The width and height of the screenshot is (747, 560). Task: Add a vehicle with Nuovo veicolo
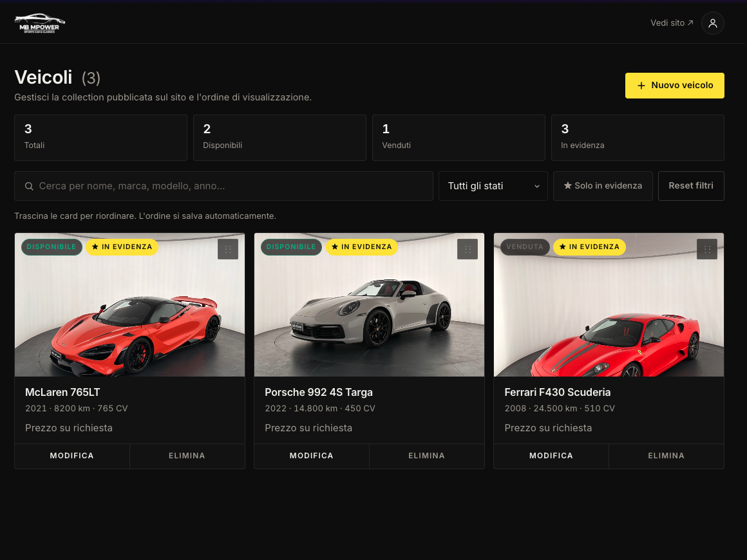[x=675, y=86]
